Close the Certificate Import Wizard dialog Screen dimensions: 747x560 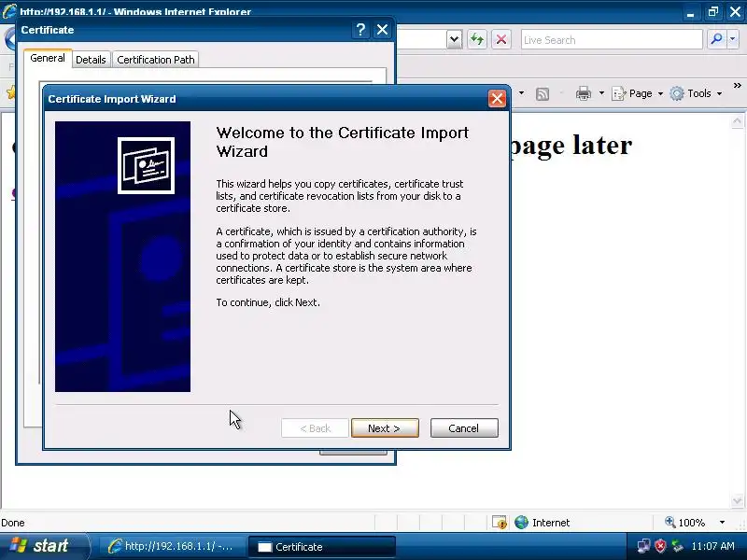[497, 99]
